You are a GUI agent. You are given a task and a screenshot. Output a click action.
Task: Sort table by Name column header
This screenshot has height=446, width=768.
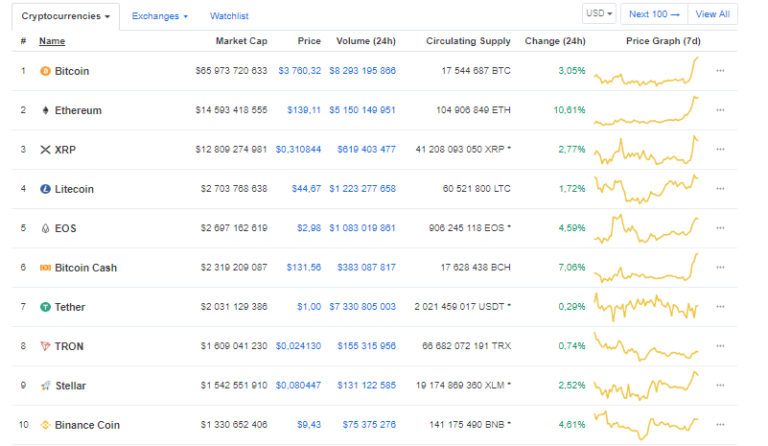[x=52, y=41]
